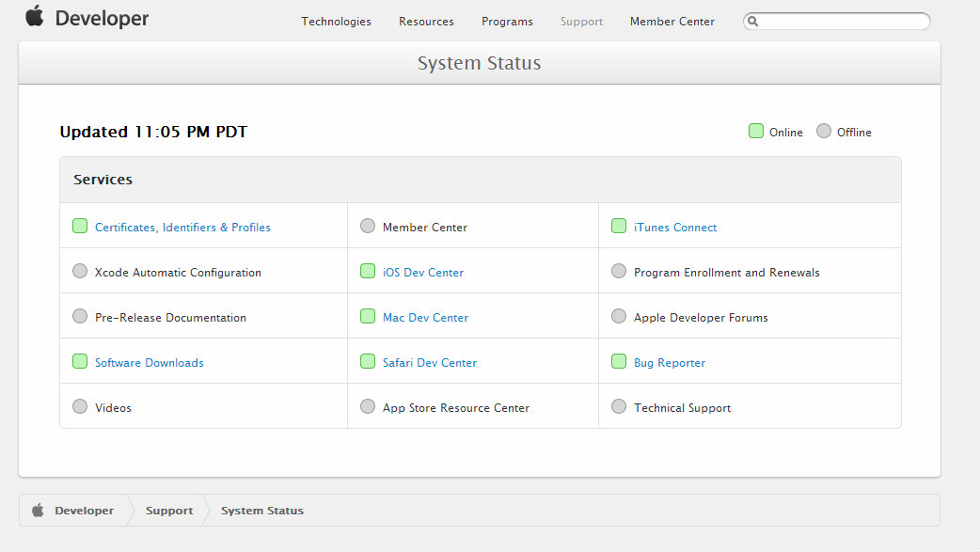The height and width of the screenshot is (552, 980).
Task: Click the green status icon for Software Downloads
Action: (x=80, y=361)
